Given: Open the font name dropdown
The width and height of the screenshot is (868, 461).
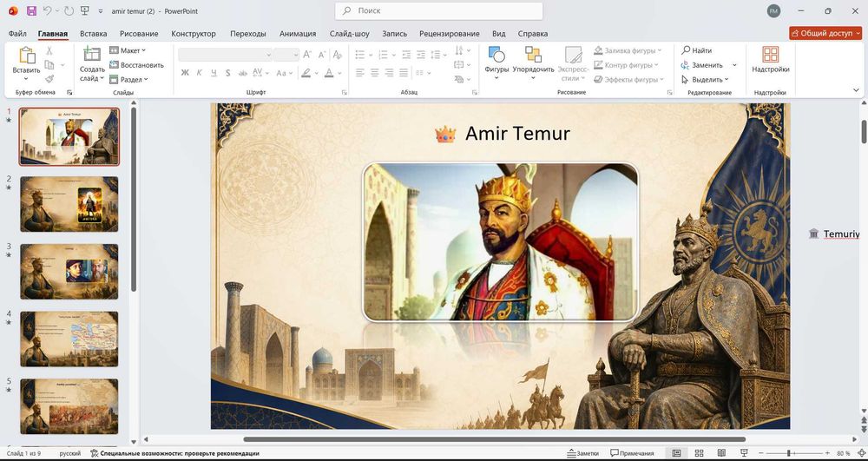Looking at the screenshot, I should [x=268, y=55].
